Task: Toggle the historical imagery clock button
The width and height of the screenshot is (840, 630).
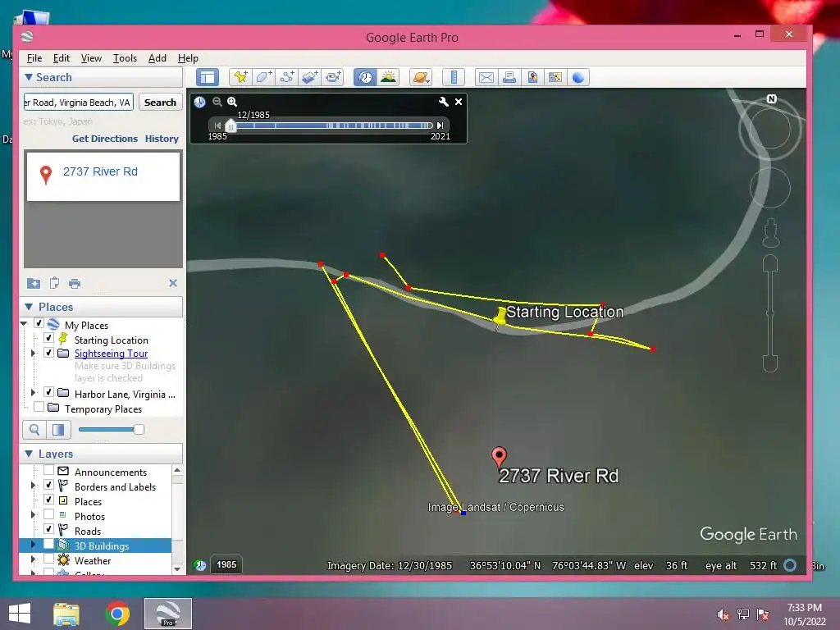Action: (x=365, y=77)
